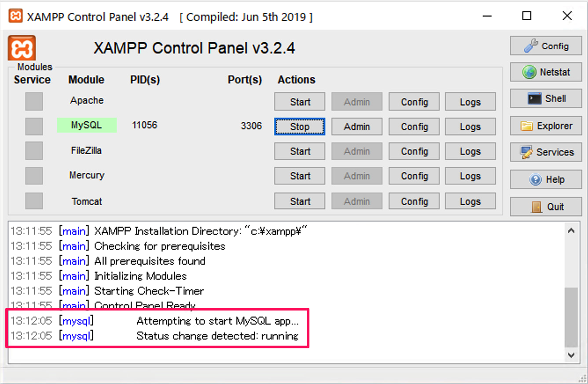Viewport: 588px width, 384px height.
Task: Open Help via the question mark icon
Action: (x=546, y=179)
